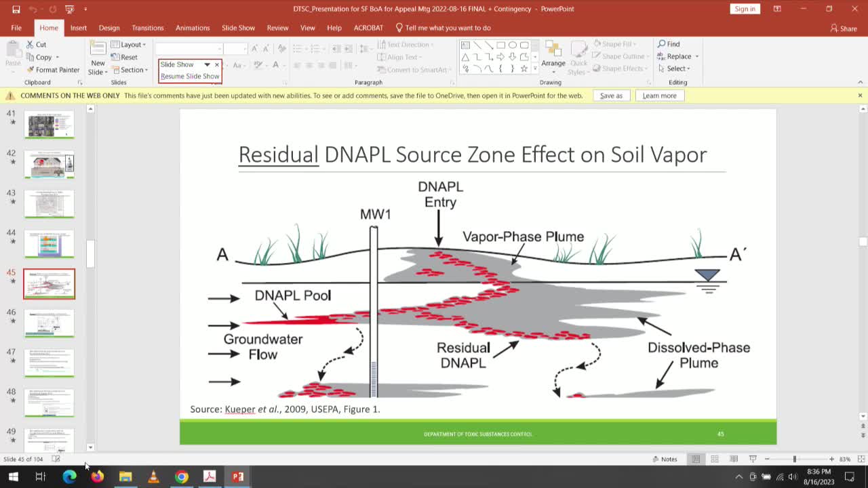Click zoom in on the zoom slider
This screenshot has width=868, height=488.
pos(831,459)
